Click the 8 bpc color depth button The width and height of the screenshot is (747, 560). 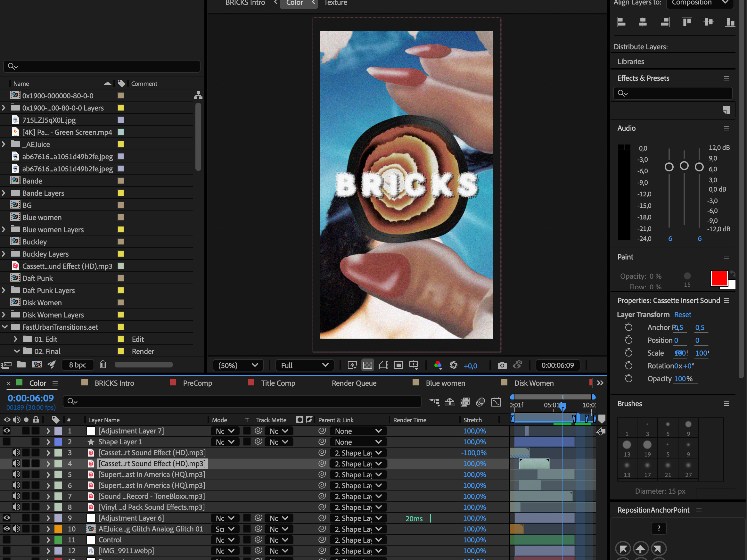[77, 365]
